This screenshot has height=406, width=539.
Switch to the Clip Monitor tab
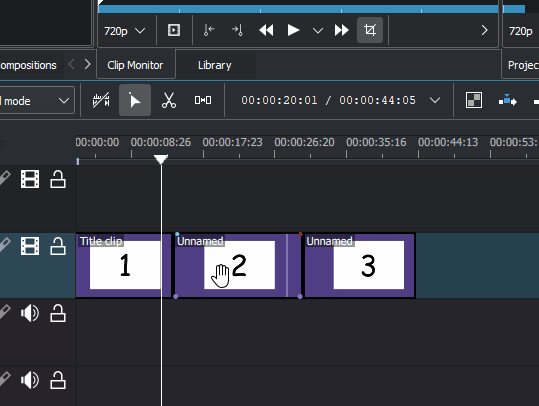pos(135,65)
